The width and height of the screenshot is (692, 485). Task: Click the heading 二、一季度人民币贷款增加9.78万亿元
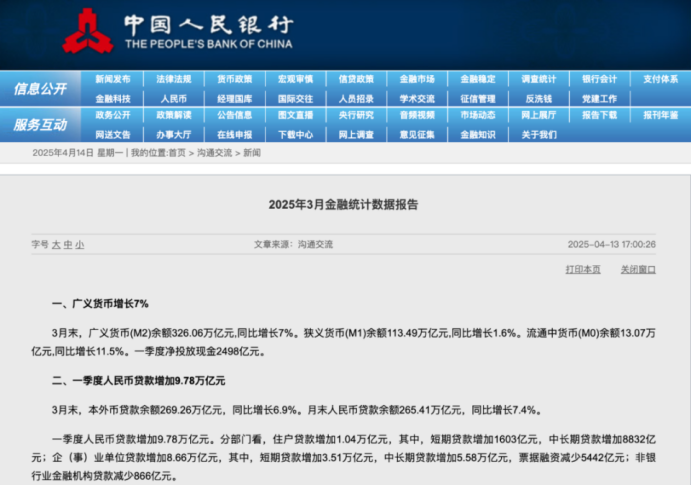pos(139,380)
